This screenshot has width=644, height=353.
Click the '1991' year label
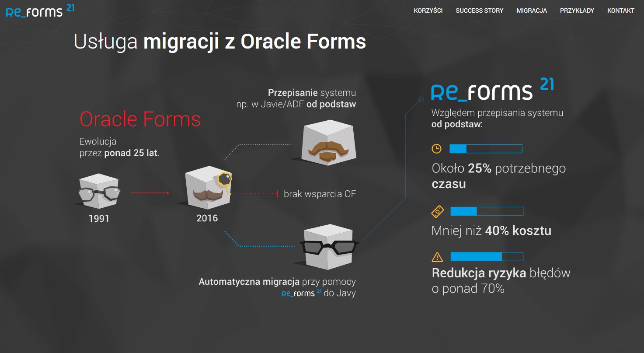pos(99,219)
